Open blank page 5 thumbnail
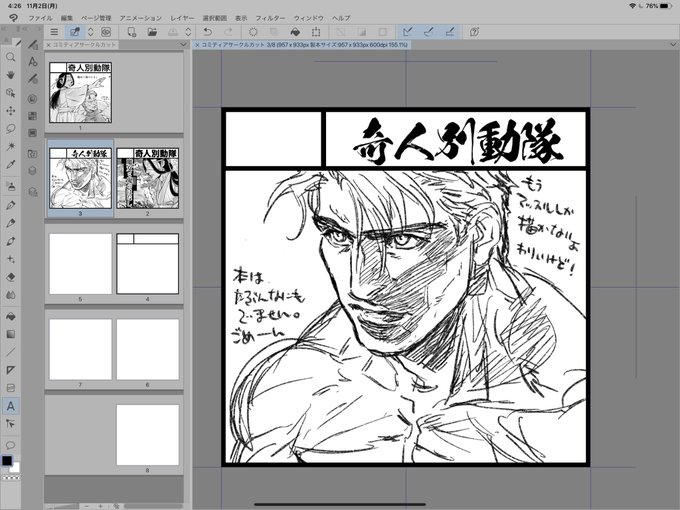Image resolution: width=680 pixels, height=510 pixels. coord(81,264)
